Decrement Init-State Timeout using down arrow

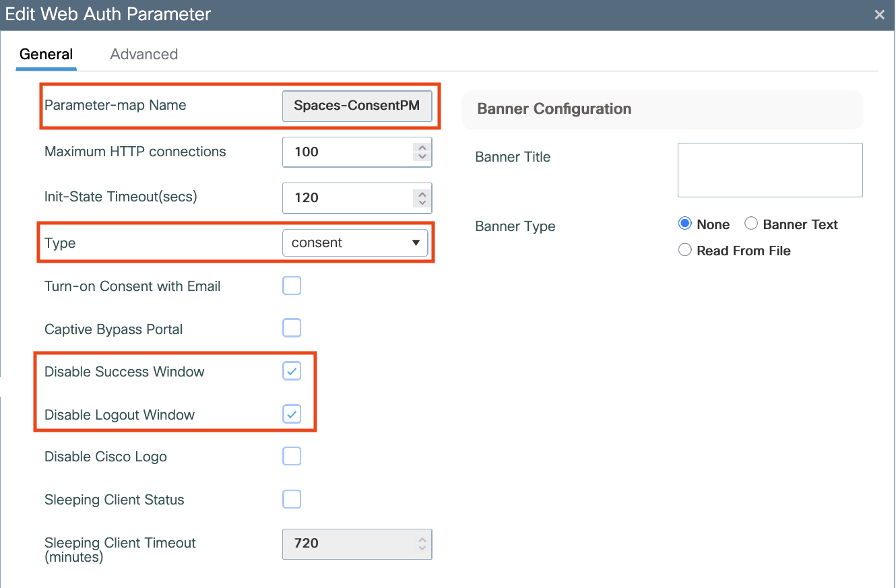pos(422,203)
